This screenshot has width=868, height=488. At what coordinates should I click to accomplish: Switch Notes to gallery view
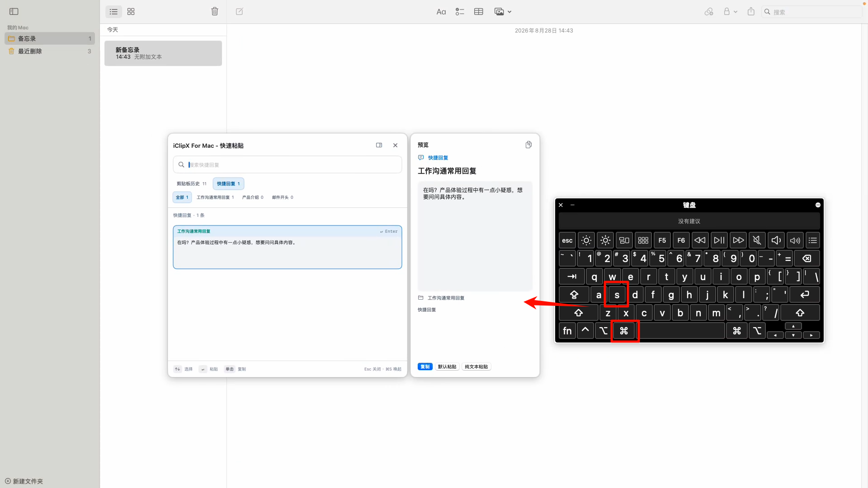coord(131,12)
